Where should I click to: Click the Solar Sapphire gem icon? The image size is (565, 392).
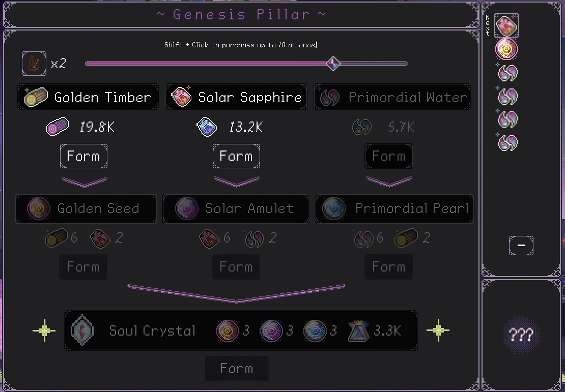tap(182, 97)
